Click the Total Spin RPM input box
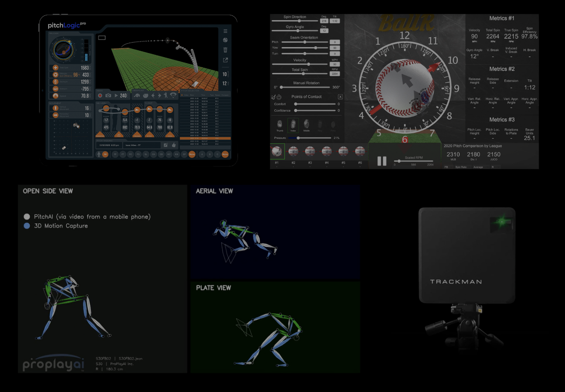Screen dimensions: 565x392 pos(335,73)
